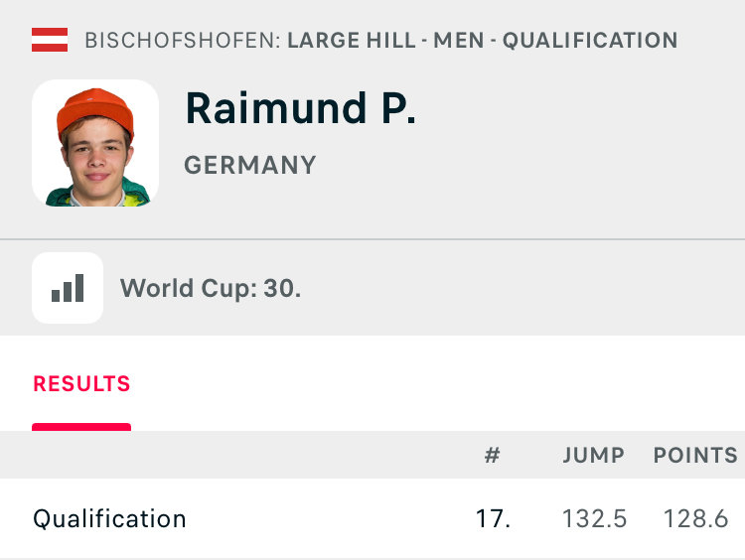Click the # rank column header
745x560 pixels.
493,455
